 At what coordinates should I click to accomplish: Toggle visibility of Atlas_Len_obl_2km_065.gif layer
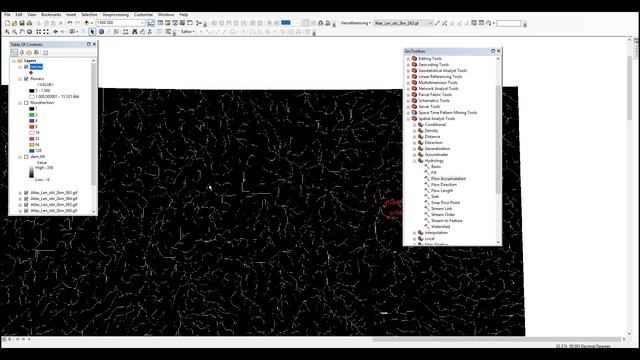coord(26,205)
